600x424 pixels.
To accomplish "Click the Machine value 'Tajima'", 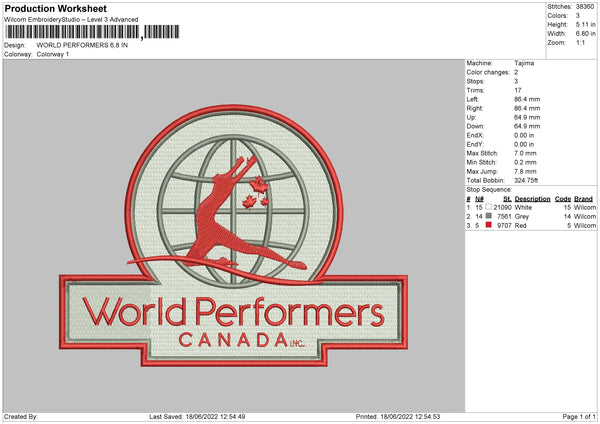I will [x=524, y=63].
